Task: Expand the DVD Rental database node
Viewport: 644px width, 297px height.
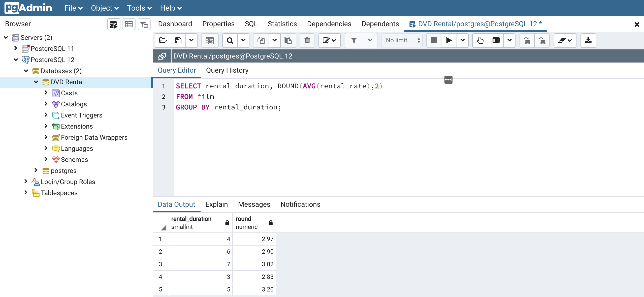Action: pyautogui.click(x=37, y=82)
